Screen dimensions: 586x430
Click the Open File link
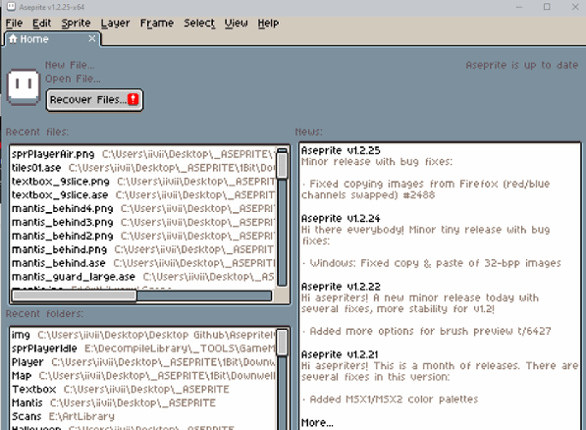coord(73,79)
